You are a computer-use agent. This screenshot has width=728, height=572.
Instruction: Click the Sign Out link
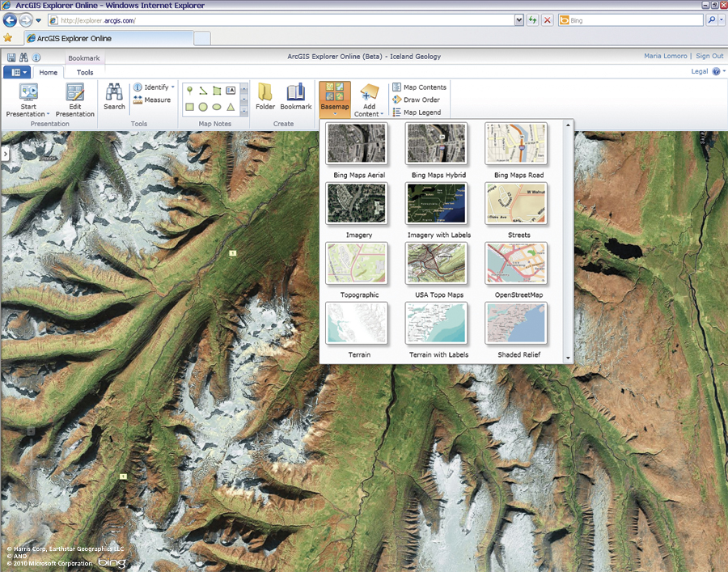coord(709,56)
